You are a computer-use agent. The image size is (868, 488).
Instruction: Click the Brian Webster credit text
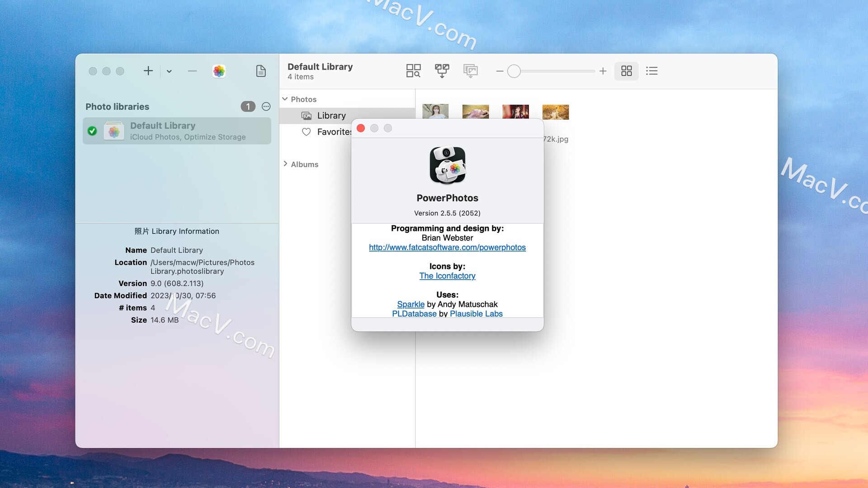[x=447, y=238]
